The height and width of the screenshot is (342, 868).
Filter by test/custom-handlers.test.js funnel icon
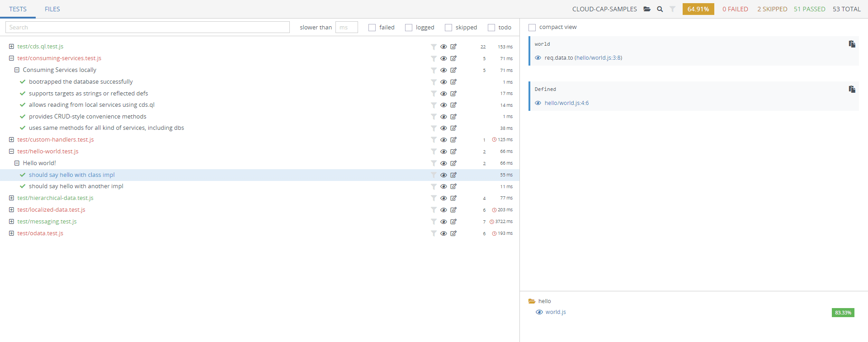pos(434,140)
